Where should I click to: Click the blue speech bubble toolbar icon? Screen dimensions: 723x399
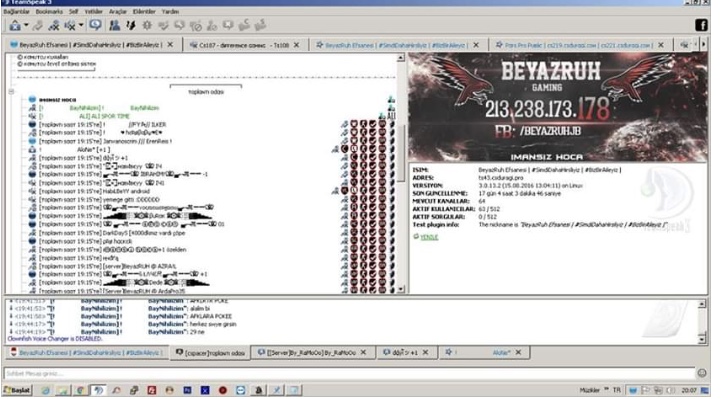(x=95, y=25)
